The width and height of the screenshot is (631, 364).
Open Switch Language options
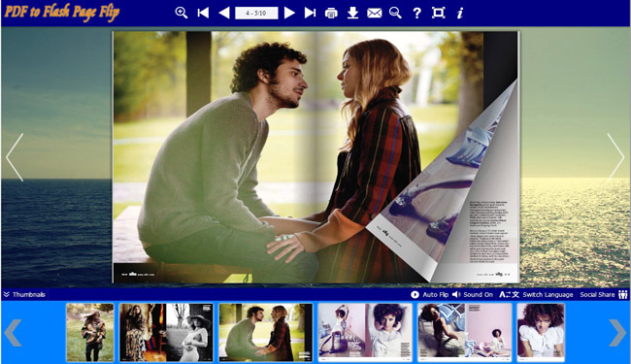click(x=536, y=294)
